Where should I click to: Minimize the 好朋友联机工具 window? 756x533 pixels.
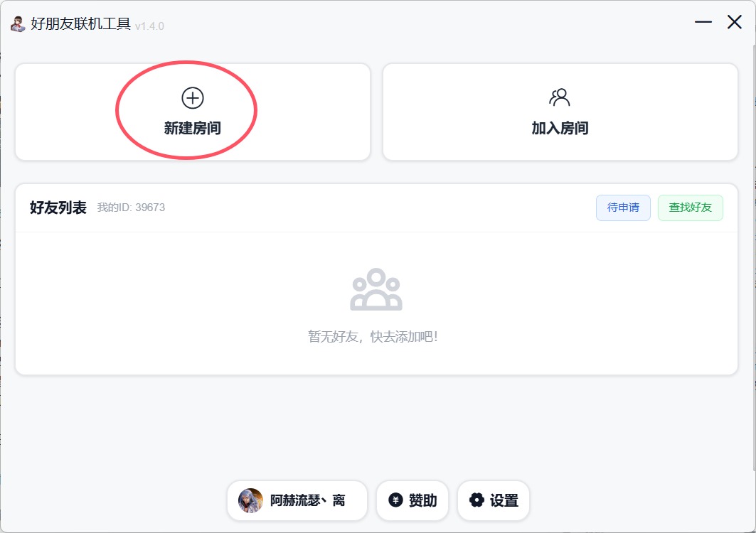coord(703,22)
